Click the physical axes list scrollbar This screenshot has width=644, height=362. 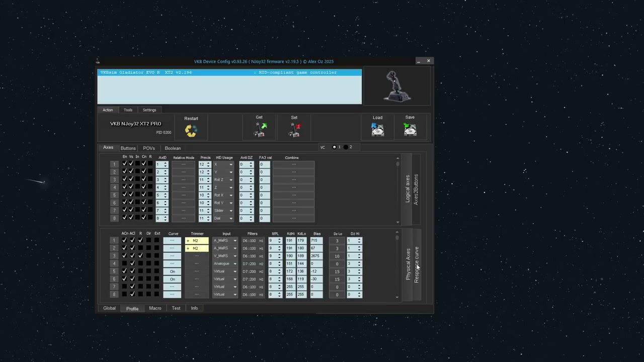point(397,265)
